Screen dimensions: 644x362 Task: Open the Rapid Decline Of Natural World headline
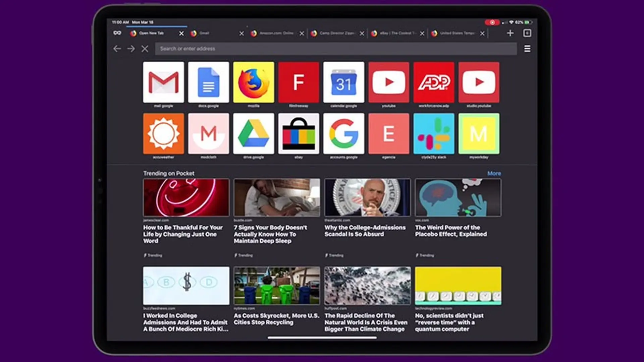(366, 322)
